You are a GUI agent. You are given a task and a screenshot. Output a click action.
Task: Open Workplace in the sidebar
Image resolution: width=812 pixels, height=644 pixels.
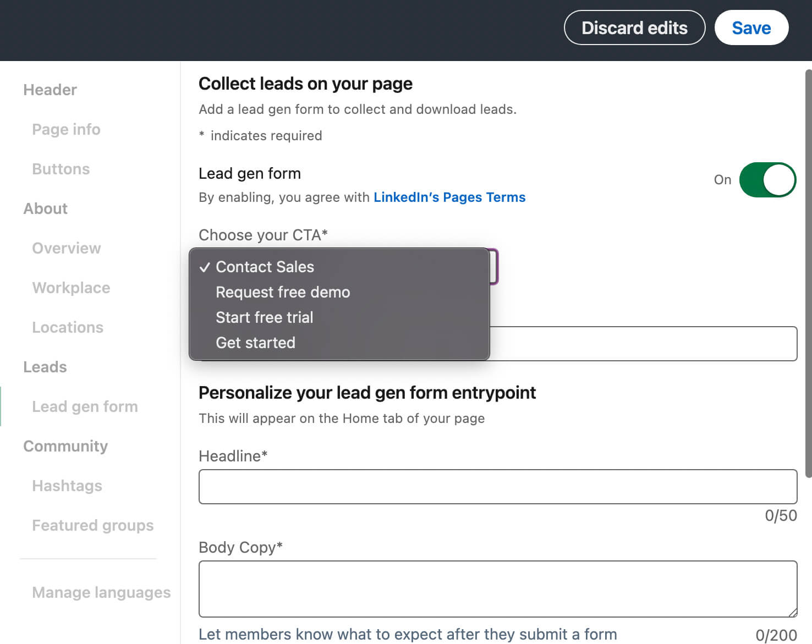click(71, 288)
